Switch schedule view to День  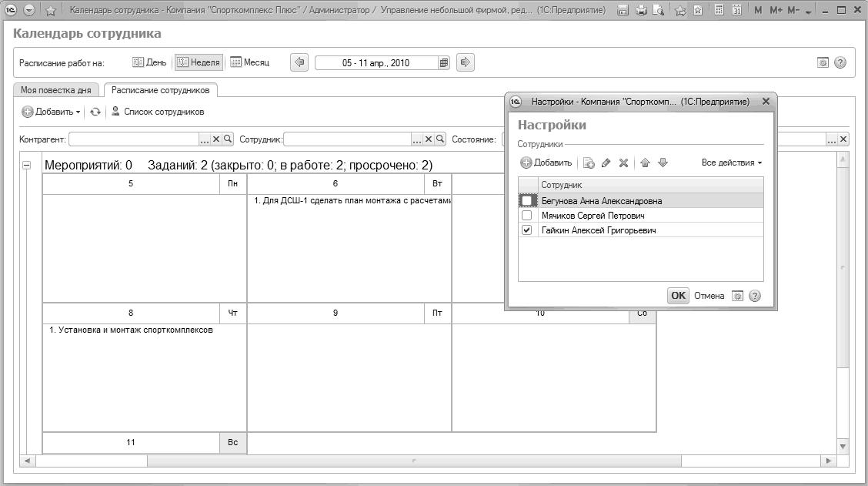[149, 62]
